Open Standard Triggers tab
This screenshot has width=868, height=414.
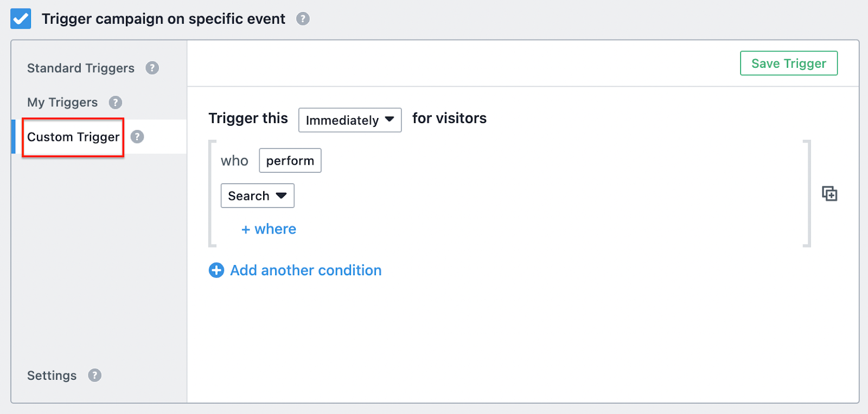point(81,68)
